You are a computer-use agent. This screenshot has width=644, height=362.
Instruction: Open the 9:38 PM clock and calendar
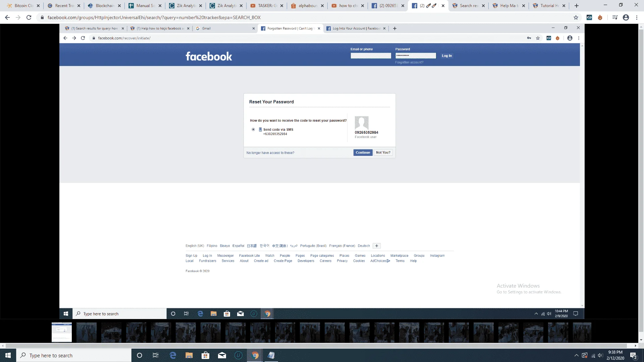615,355
